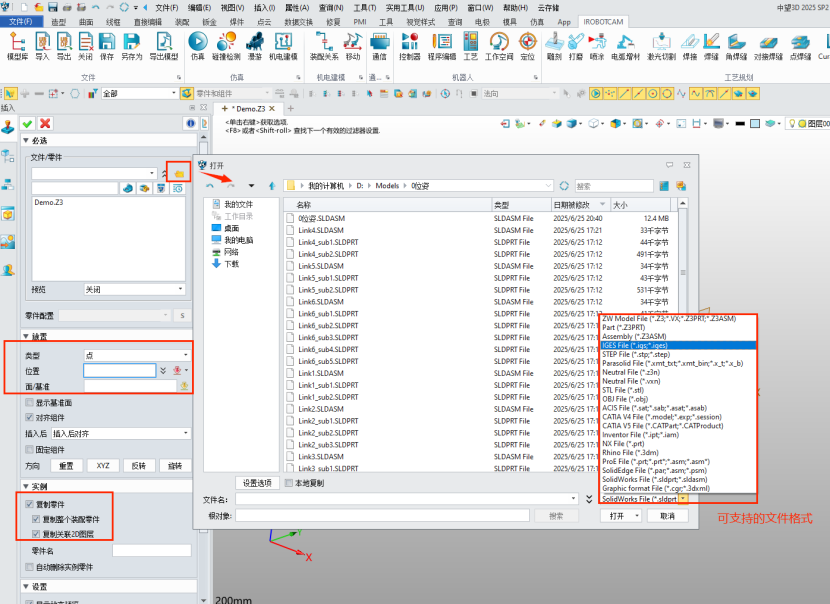Uncheck the 复制零件 checkbox
The image size is (830, 604).
pos(29,504)
